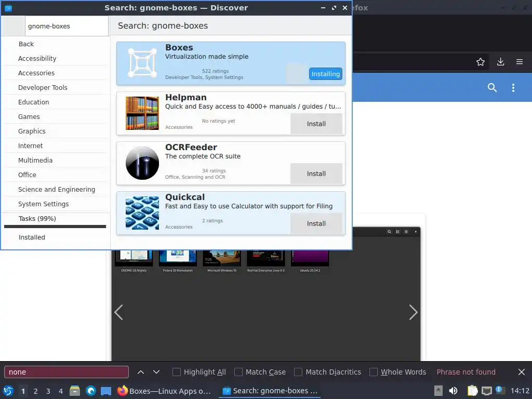532x399 pixels.
Task: Open the three-dot menu on blue header
Action: click(513, 87)
